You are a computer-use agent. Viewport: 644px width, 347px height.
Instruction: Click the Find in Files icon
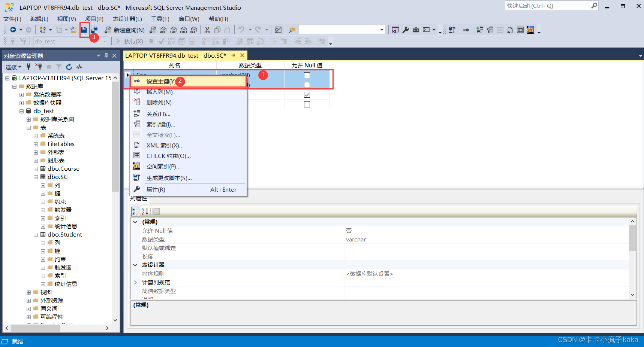coord(292,30)
